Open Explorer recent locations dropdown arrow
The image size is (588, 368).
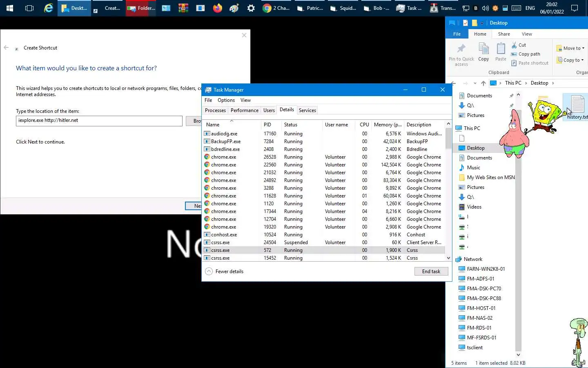point(475,83)
